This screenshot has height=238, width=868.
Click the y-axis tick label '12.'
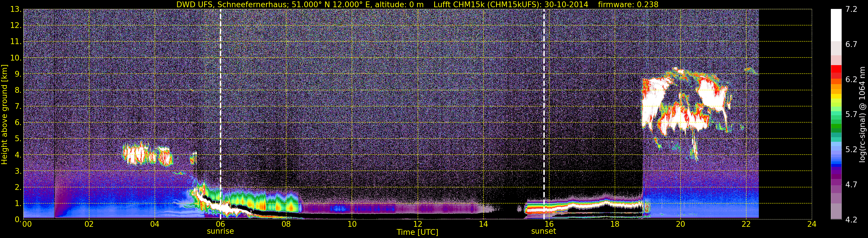[16, 26]
